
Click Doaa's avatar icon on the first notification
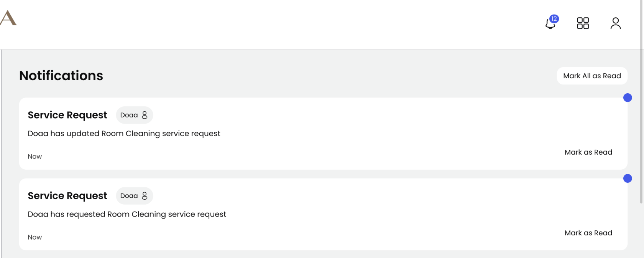[145, 114]
